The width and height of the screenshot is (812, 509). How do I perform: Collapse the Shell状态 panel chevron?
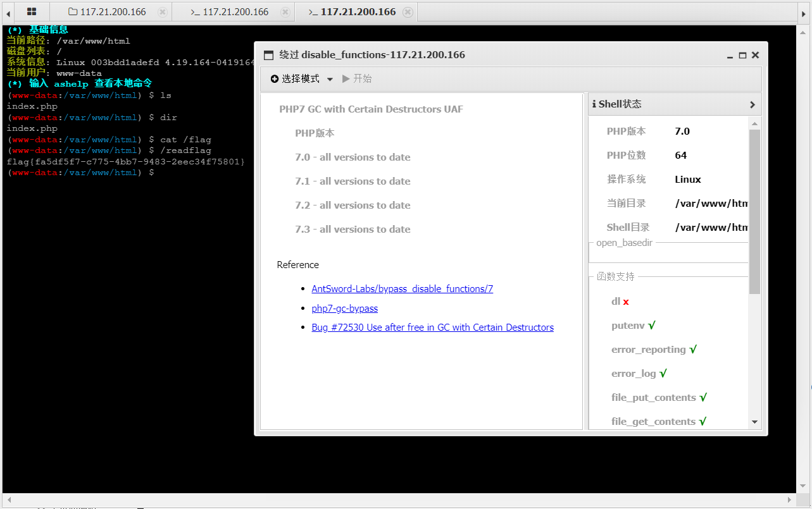coord(752,104)
